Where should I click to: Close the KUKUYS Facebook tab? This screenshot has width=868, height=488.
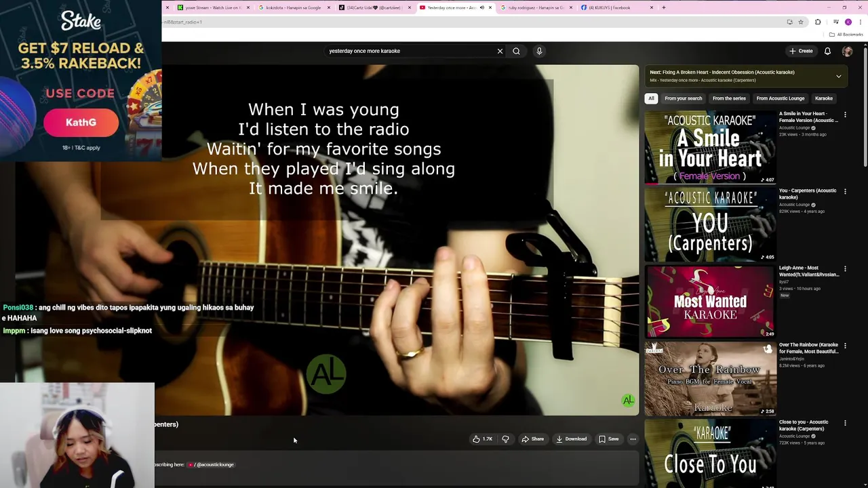[652, 7]
